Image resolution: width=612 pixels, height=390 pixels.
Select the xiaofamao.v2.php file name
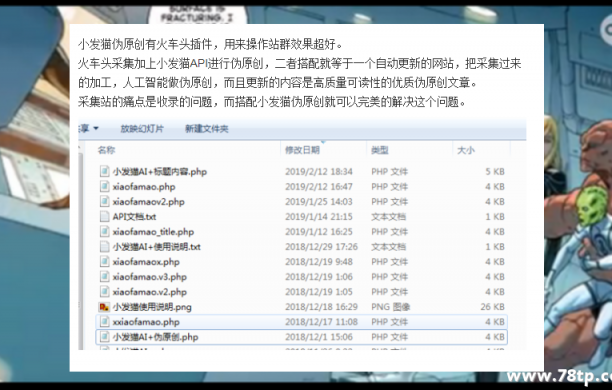[x=149, y=292]
